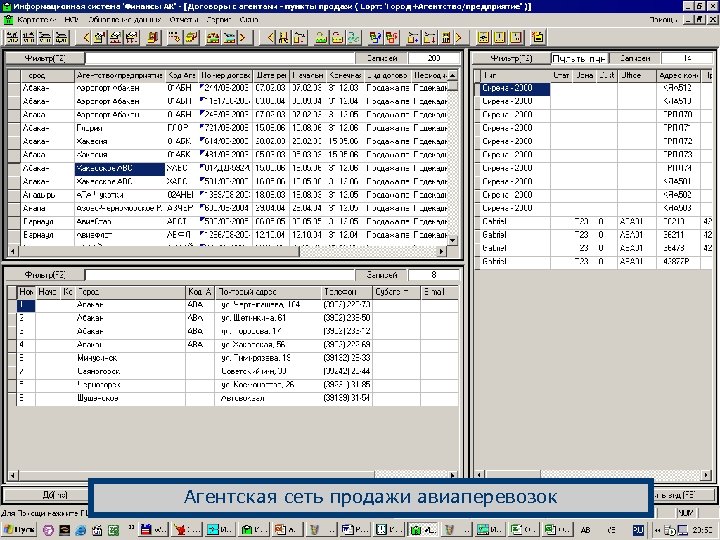720x540 pixels.
Task: Select the Минусинск city row
Action: (x=130, y=358)
